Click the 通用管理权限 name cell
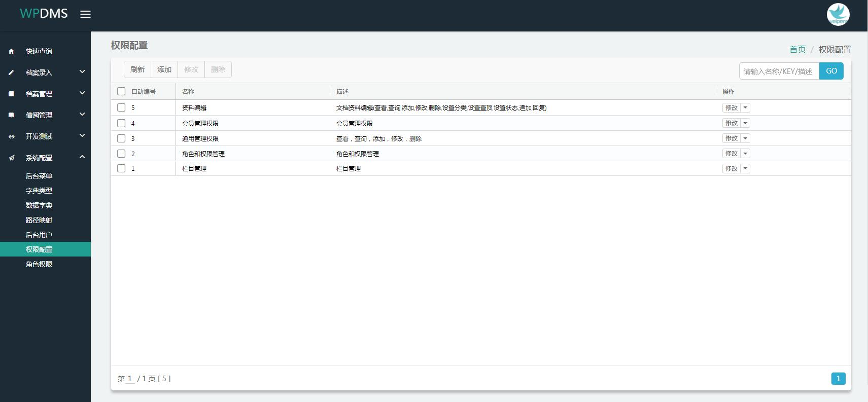 [200, 138]
